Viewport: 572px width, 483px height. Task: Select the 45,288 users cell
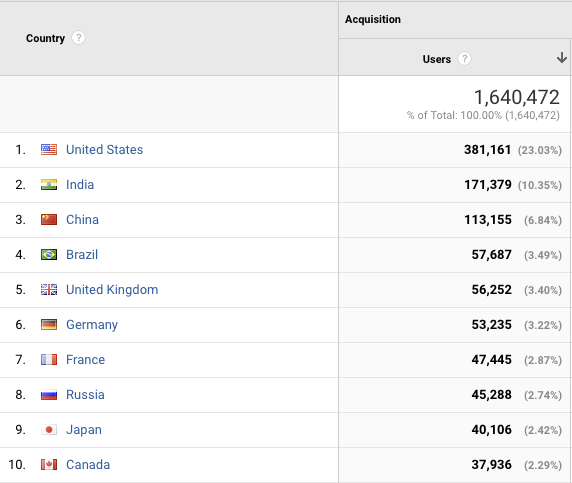(491, 395)
